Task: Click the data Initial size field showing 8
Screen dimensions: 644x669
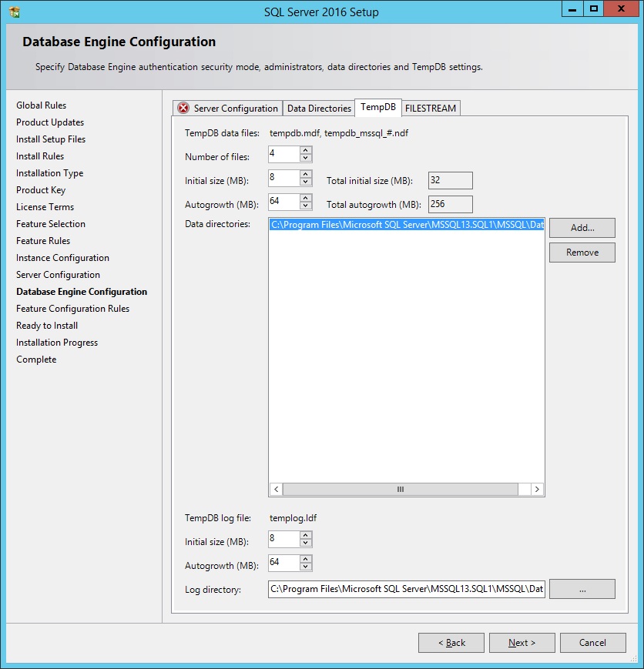Action: click(x=284, y=178)
